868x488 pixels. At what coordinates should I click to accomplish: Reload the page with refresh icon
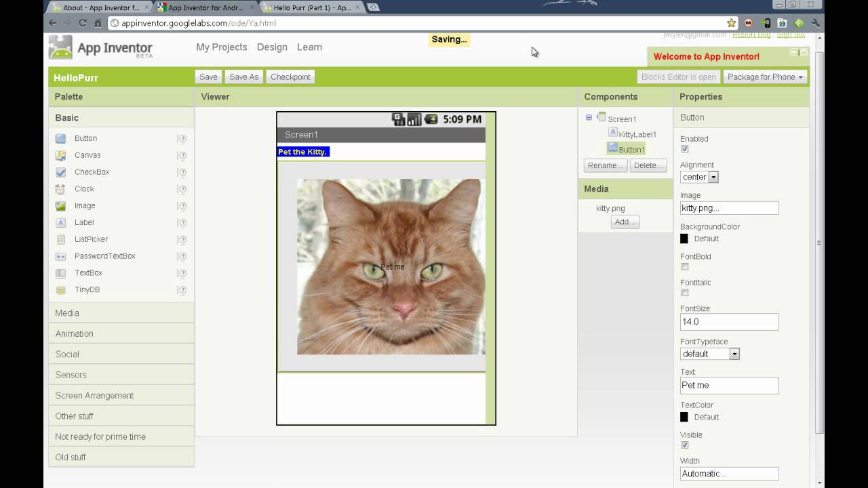point(83,23)
